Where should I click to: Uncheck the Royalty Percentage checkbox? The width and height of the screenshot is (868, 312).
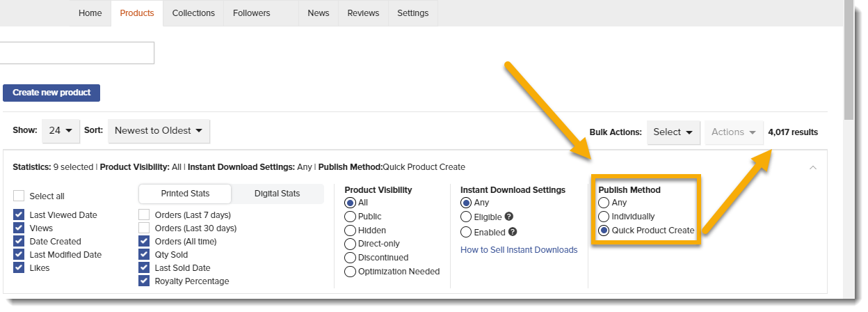tap(144, 281)
